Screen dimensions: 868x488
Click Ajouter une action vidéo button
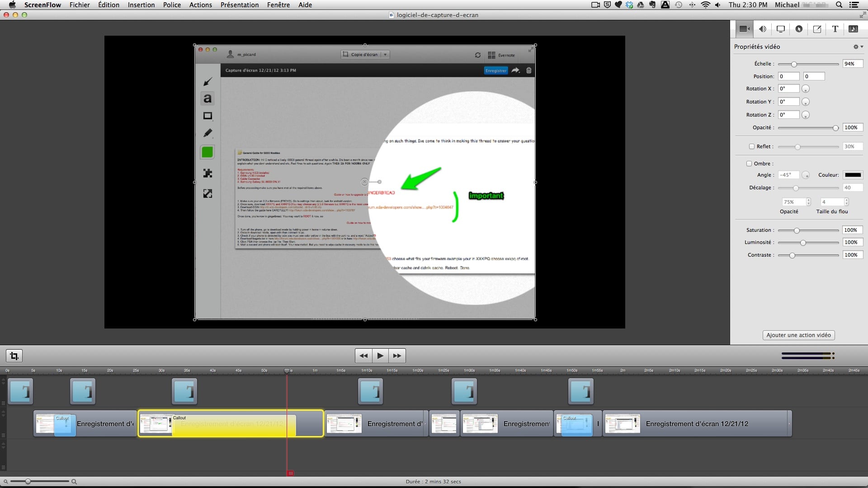798,335
